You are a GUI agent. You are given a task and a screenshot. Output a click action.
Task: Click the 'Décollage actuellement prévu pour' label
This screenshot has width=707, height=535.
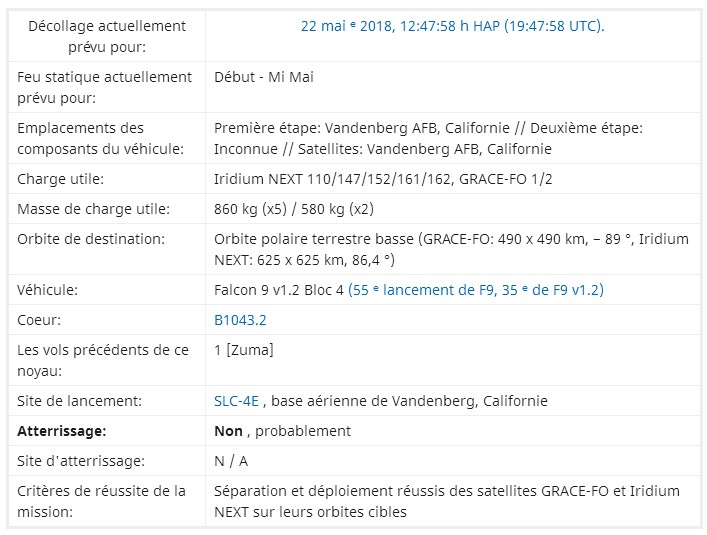(102, 36)
